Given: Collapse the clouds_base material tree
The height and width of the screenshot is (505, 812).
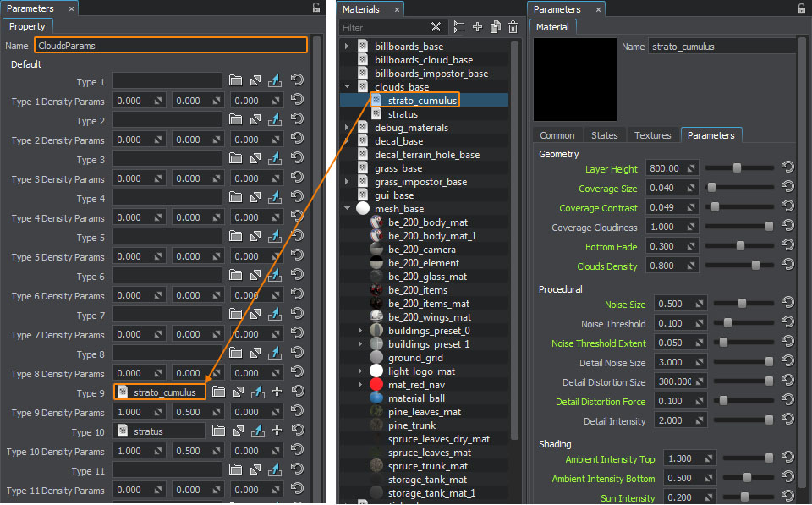Looking at the screenshot, I should click(347, 87).
